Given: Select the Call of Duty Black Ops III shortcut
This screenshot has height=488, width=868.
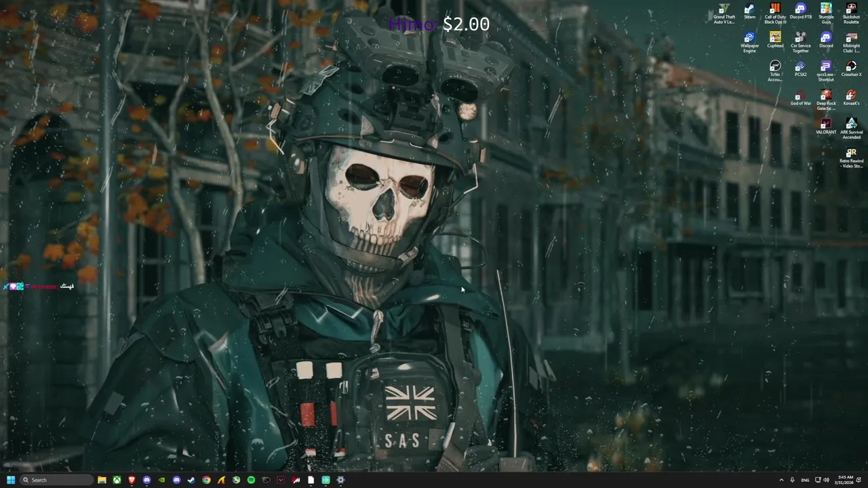Looking at the screenshot, I should coord(775,14).
